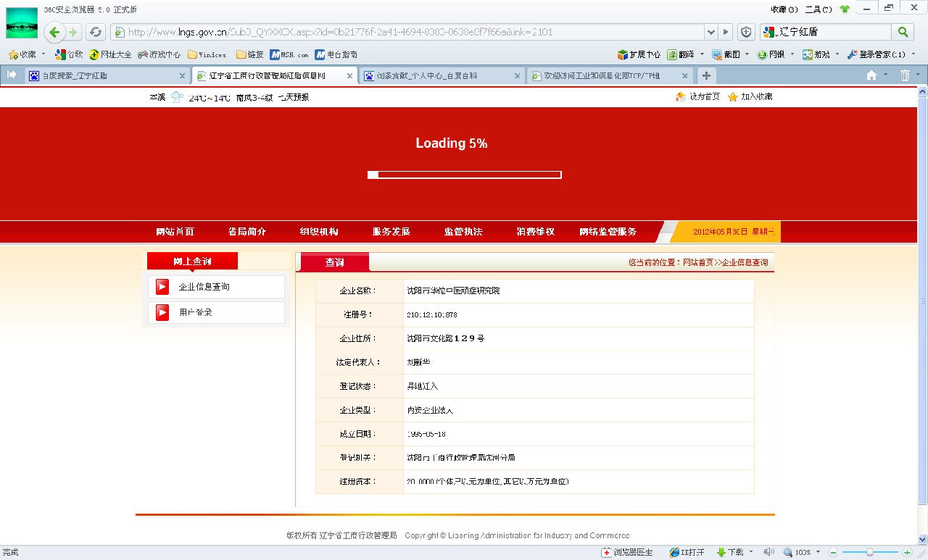Click the zoom slider handle in status bar

click(869, 552)
